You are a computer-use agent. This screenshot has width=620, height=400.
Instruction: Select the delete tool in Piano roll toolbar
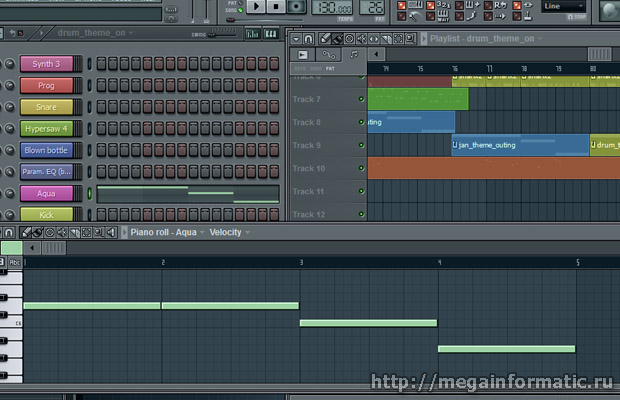pyautogui.click(x=50, y=232)
